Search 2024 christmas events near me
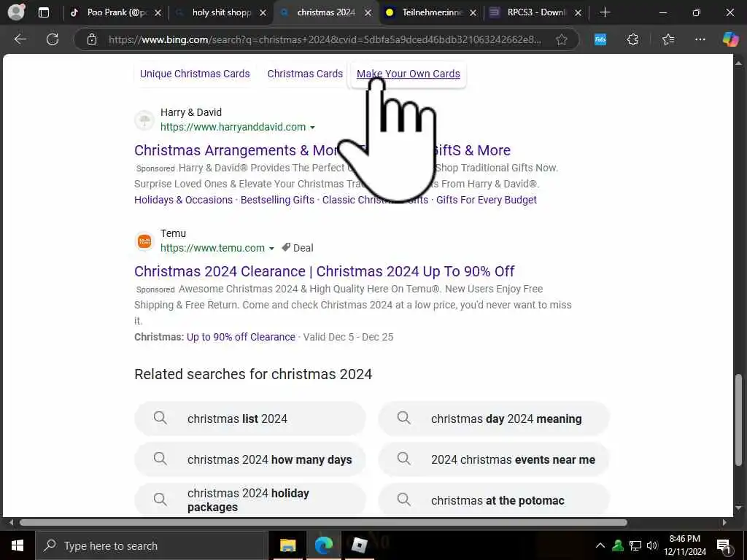 click(494, 459)
